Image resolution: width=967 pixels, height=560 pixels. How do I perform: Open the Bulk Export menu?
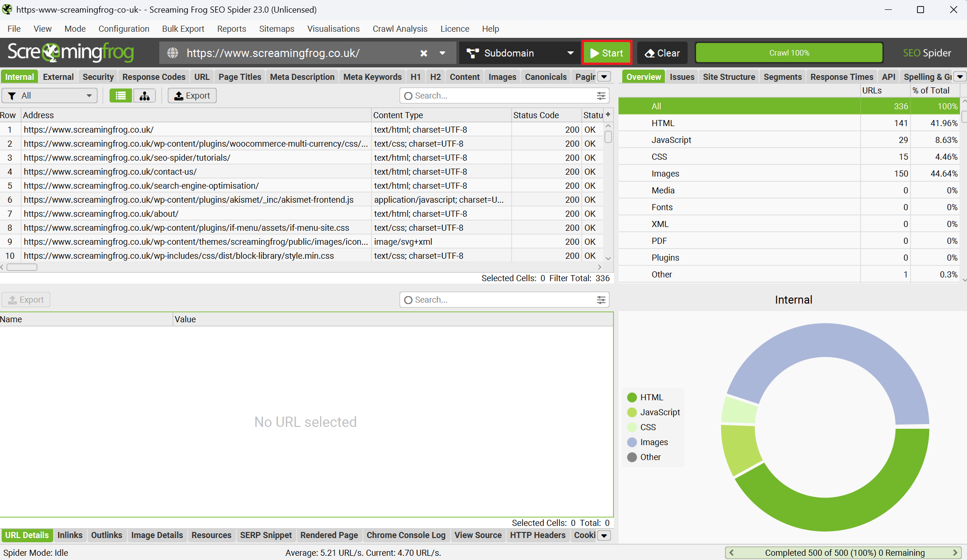click(183, 29)
